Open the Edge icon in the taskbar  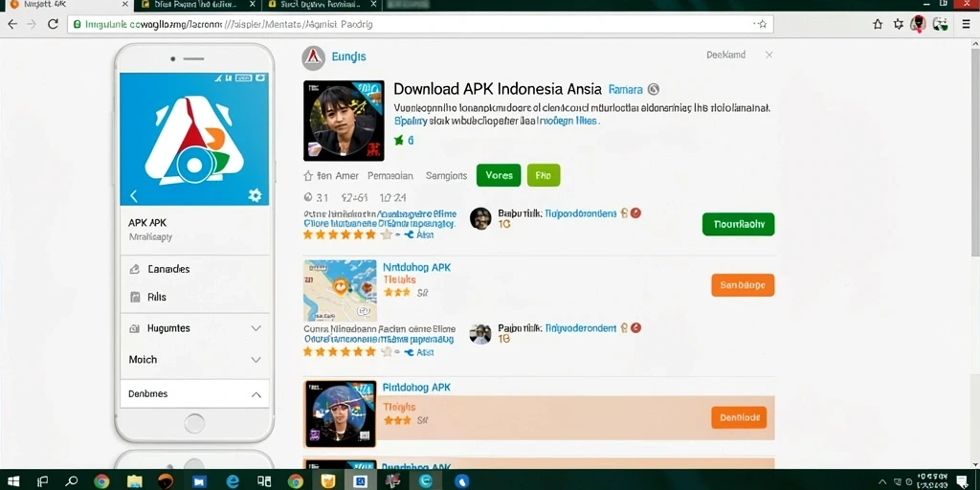tap(234, 481)
